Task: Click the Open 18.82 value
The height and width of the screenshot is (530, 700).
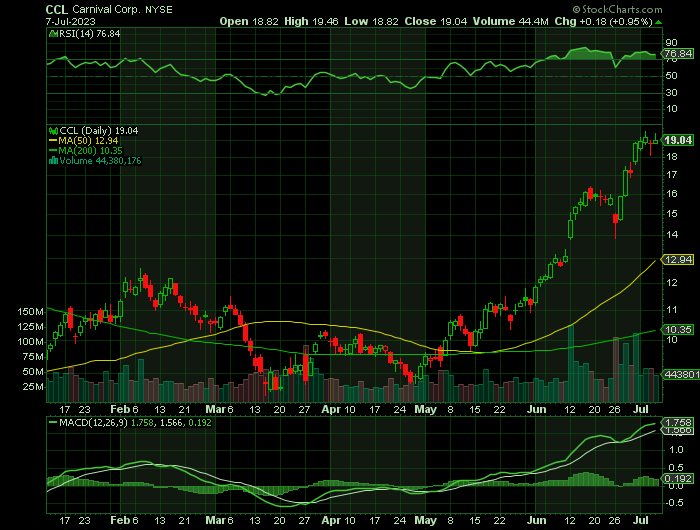Action: 249,21
